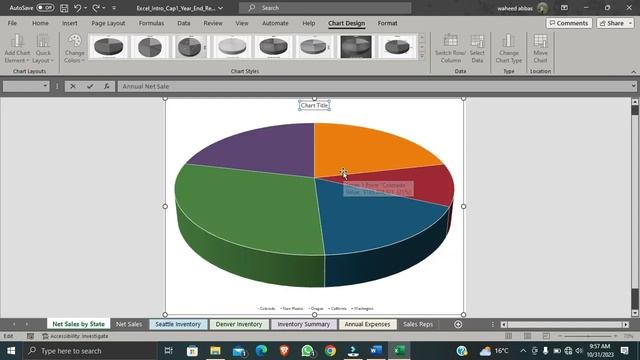Click the Windows Start button
The image size is (640, 360).
pos(11,351)
